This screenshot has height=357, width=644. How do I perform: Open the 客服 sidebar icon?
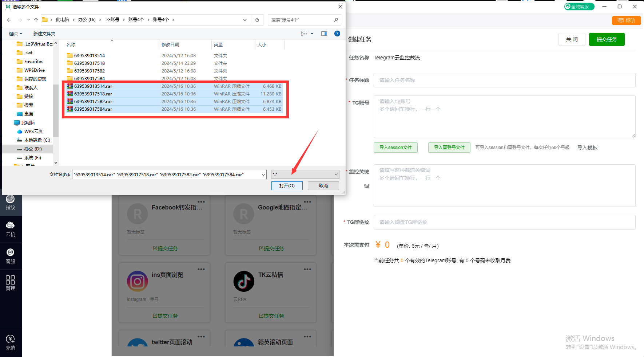[11, 256]
